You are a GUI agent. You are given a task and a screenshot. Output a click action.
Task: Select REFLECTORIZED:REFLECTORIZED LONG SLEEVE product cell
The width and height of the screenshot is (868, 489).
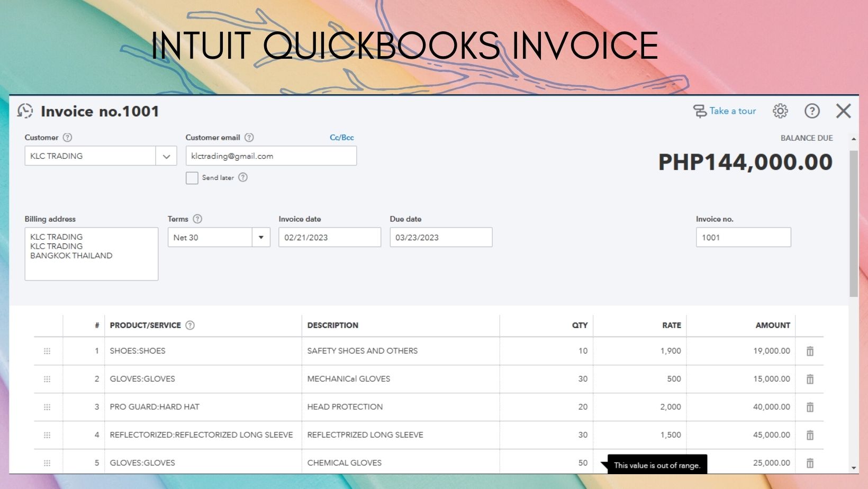point(203,435)
